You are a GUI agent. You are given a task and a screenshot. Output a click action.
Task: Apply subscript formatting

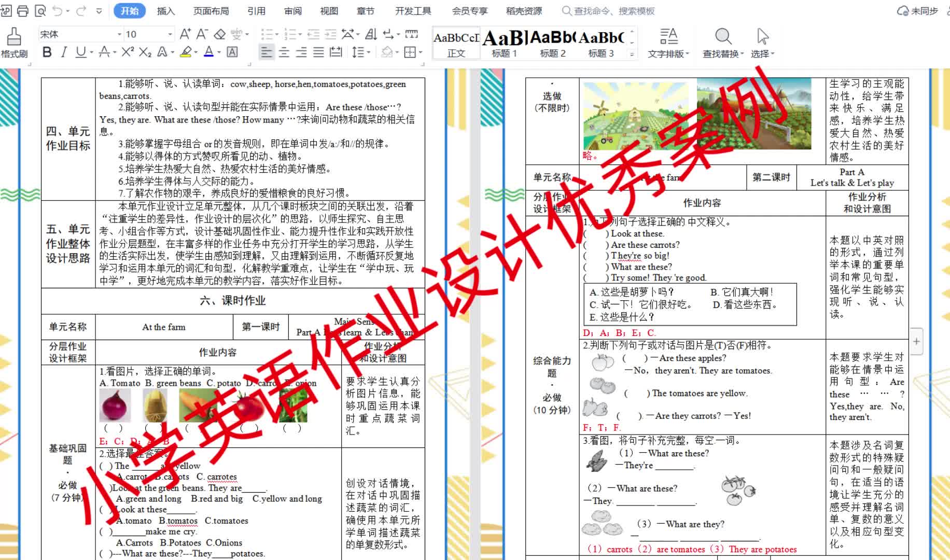146,52
